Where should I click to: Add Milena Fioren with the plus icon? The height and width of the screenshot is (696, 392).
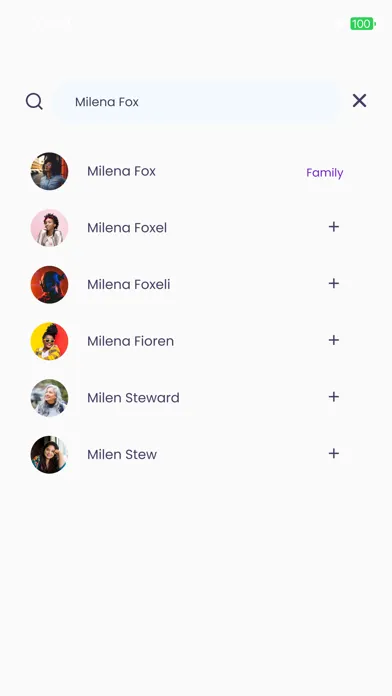(x=333, y=340)
